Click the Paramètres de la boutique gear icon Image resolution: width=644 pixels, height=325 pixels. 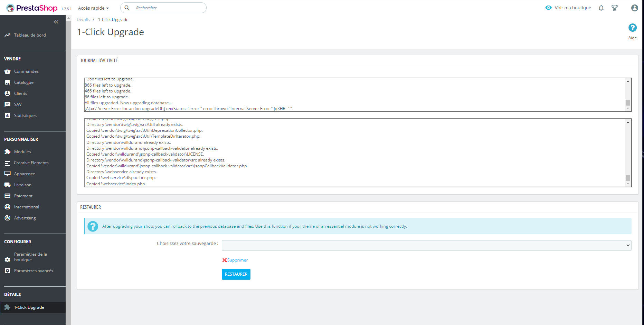point(7,259)
